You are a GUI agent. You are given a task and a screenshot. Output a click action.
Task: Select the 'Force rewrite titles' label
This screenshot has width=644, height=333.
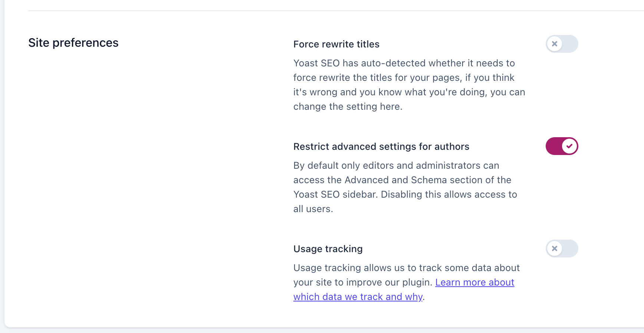click(x=336, y=44)
